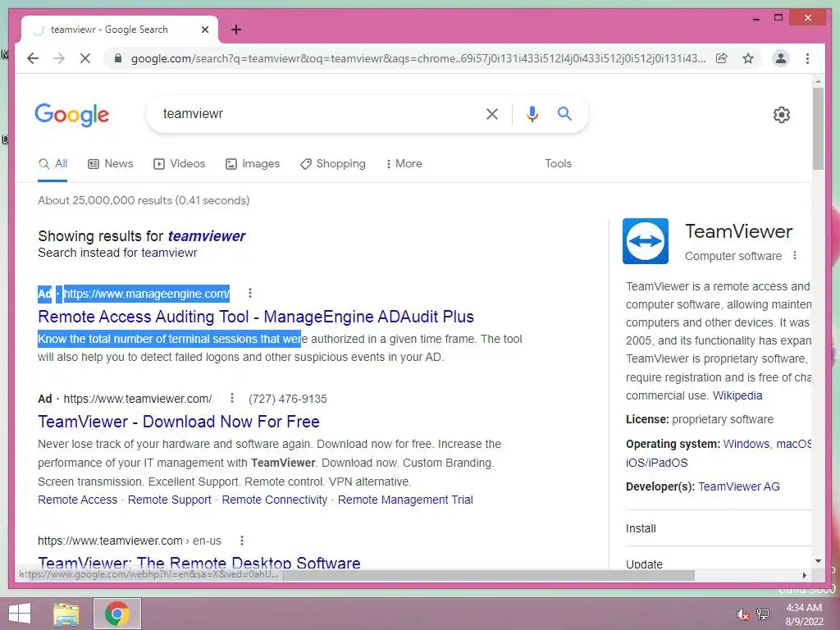This screenshot has height=630, width=840.
Task: Click the vertical scrollbar thumb
Action: pyautogui.click(x=818, y=129)
